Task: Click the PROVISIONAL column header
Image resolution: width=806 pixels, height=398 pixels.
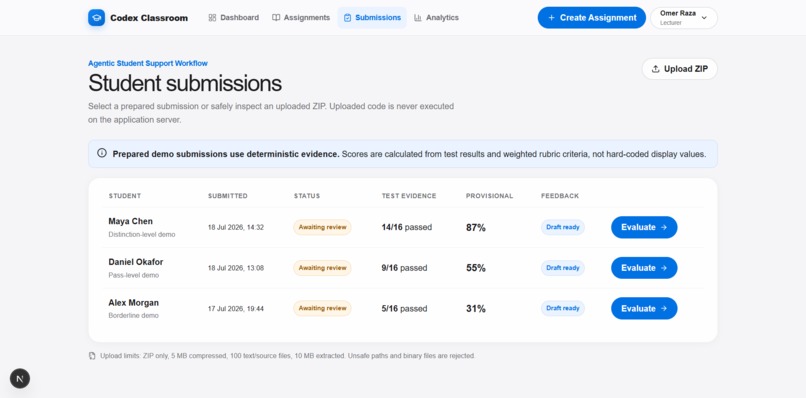Action: click(489, 196)
